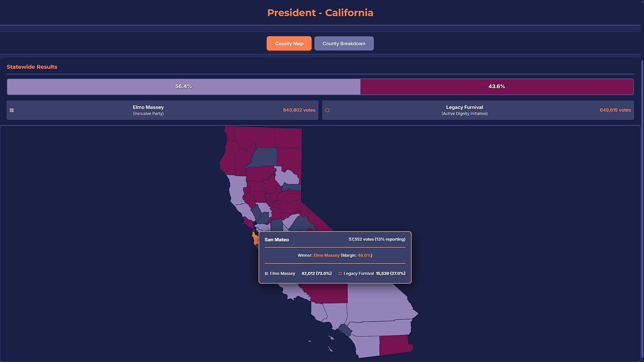Click the 840,802 votes total
The image size is (644, 362).
[299, 110]
